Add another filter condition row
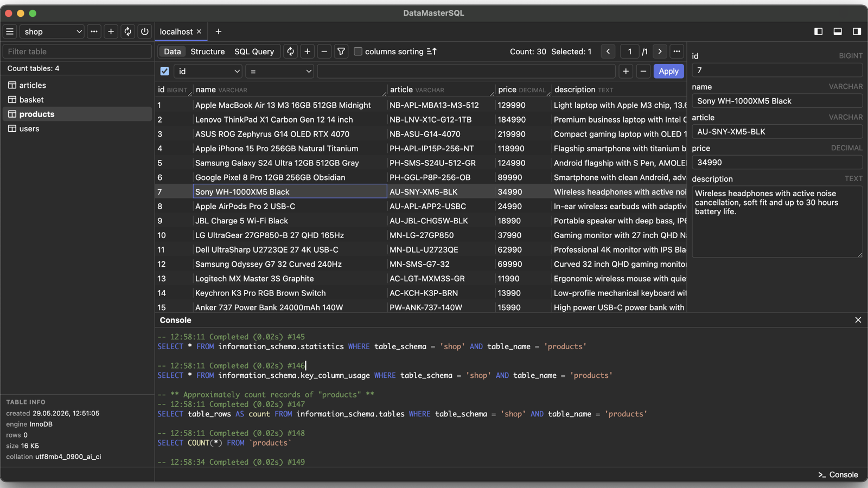This screenshot has height=488, width=868. pos(626,71)
